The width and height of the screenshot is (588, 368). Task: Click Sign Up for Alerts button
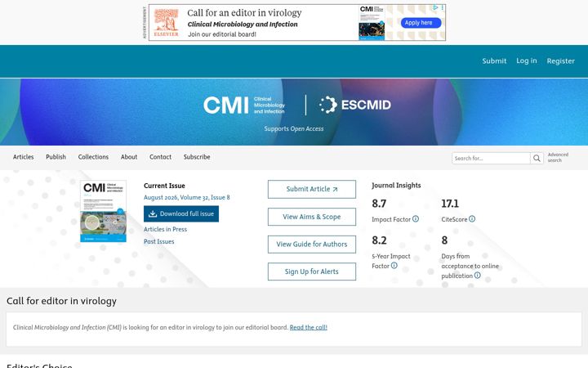click(312, 272)
